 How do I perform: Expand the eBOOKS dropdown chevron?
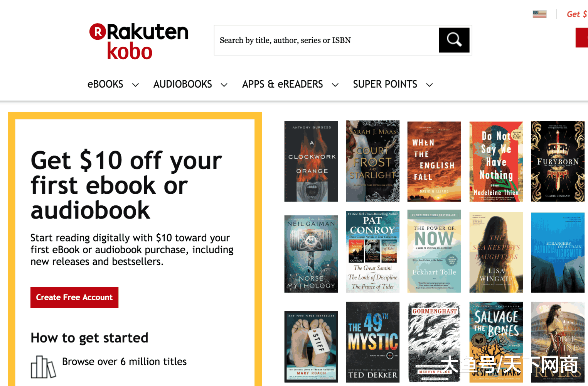click(135, 85)
